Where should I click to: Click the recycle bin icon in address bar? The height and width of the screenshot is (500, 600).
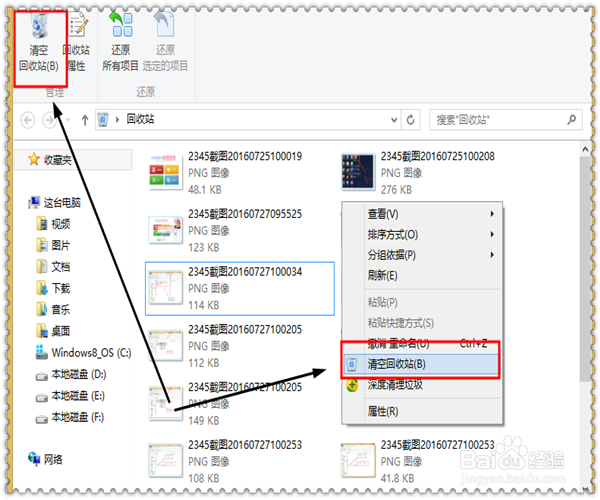103,120
